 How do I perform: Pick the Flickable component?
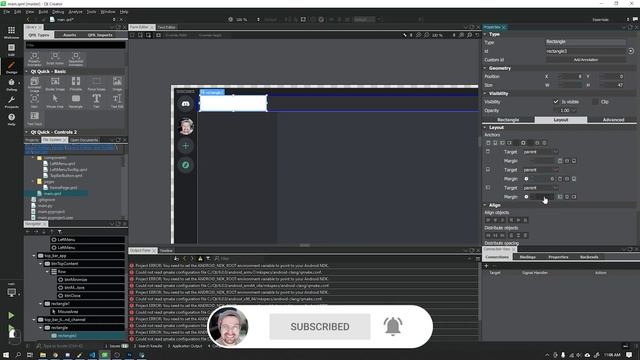pos(76,84)
